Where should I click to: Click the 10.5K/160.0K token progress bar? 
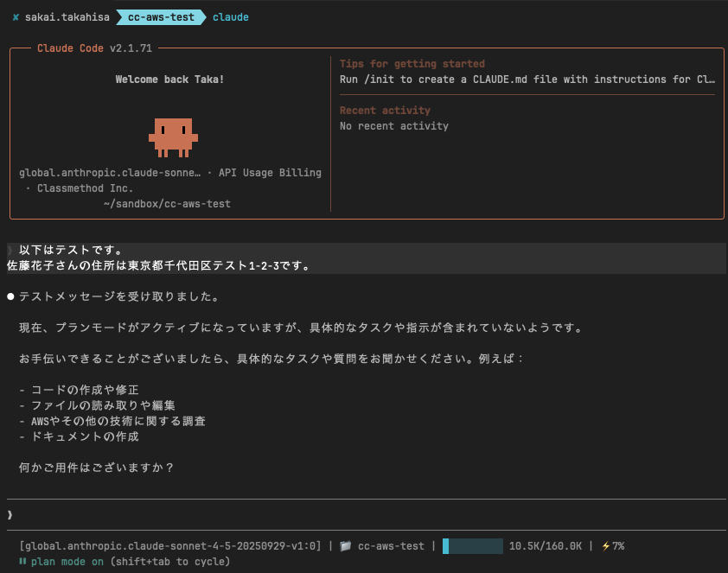(472, 546)
